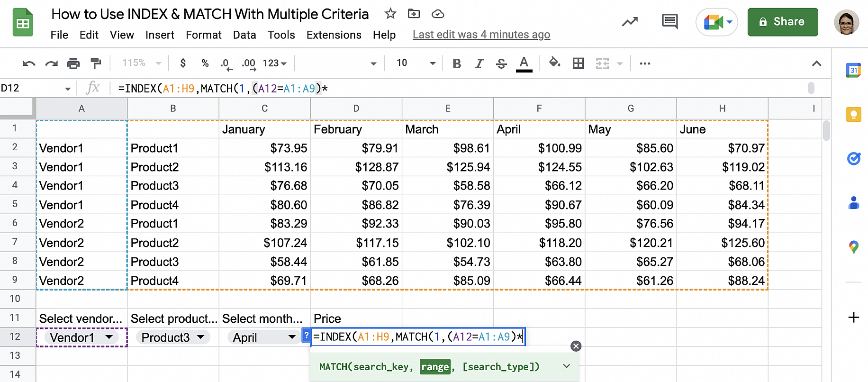Click the green Share button
This screenshot has height=382, width=868.
[783, 22]
